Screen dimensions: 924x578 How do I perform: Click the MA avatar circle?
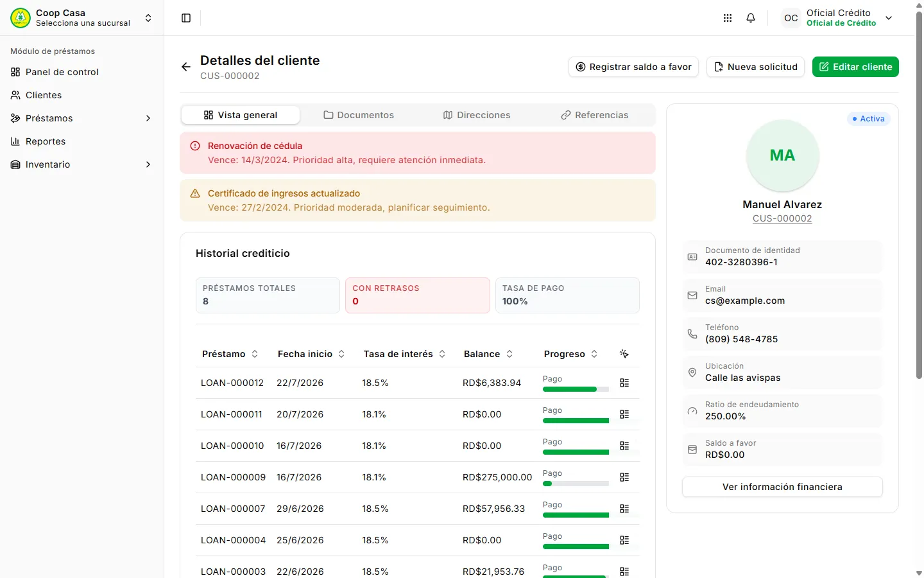click(782, 155)
